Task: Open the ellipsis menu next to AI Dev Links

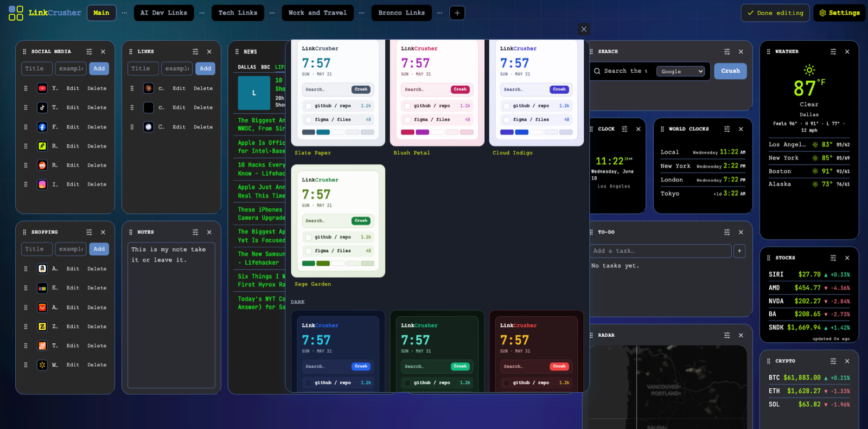Action: (202, 13)
